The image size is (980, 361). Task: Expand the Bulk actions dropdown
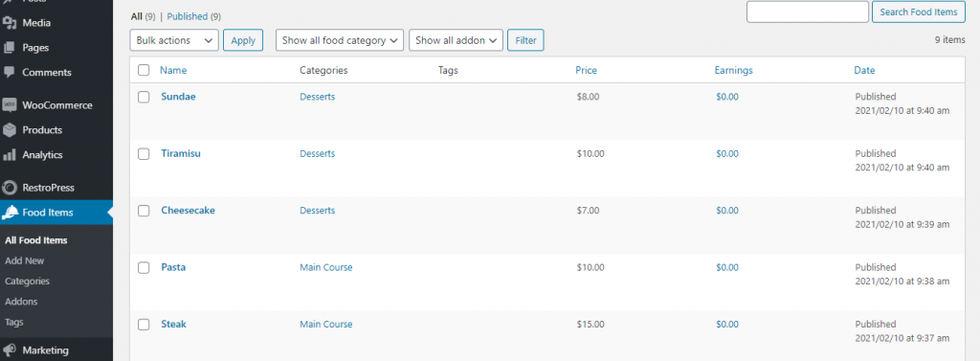174,40
